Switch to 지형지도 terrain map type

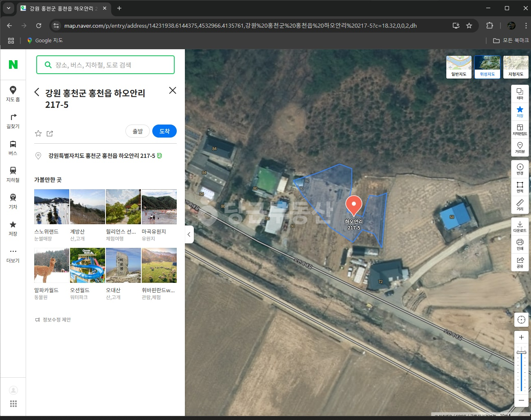click(x=516, y=67)
